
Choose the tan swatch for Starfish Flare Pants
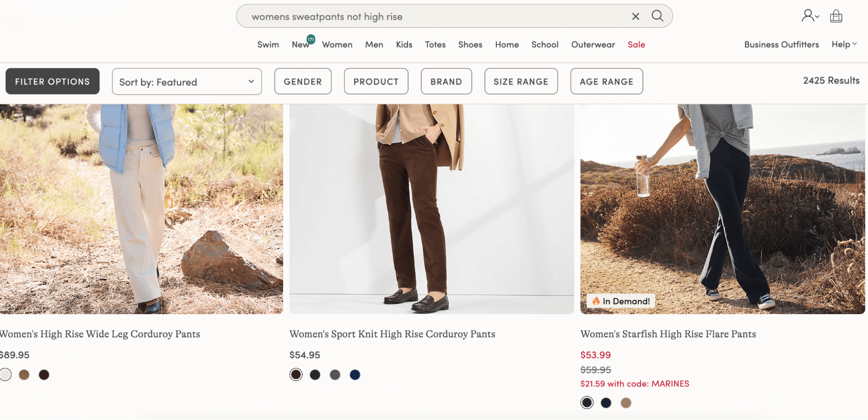[625, 403]
